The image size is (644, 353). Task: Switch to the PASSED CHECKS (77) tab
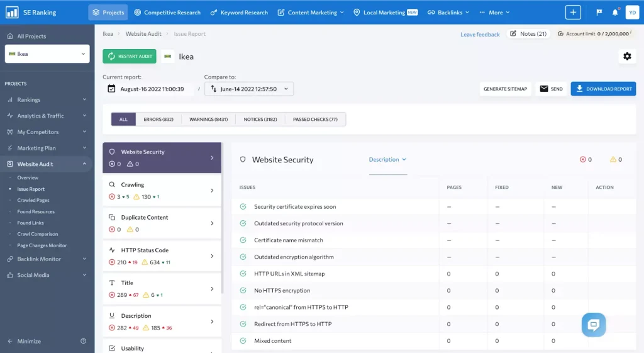pyautogui.click(x=316, y=119)
